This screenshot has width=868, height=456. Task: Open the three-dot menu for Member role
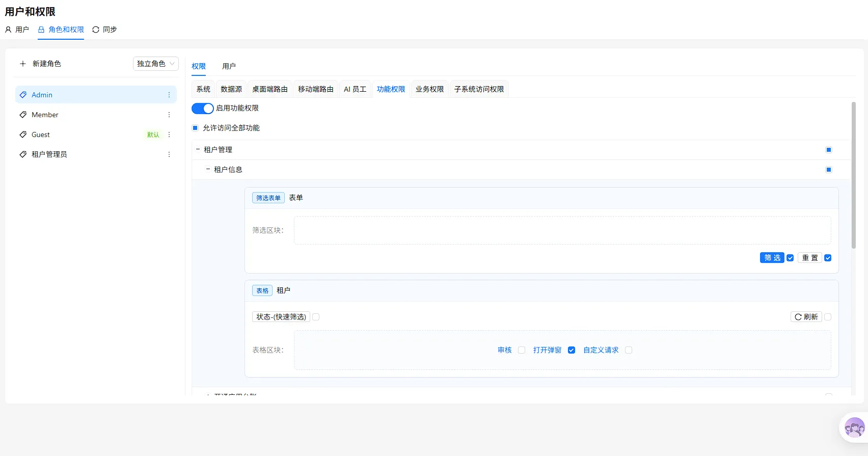[169, 115]
